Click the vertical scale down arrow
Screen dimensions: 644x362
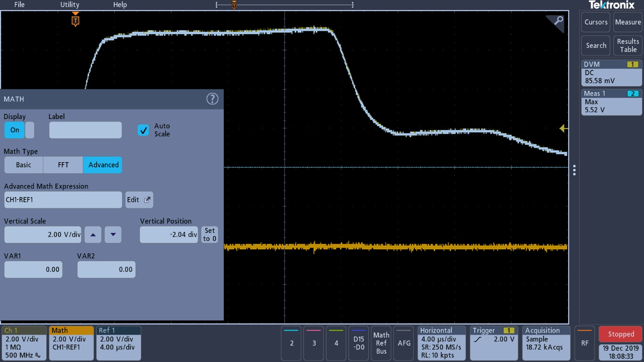113,234
